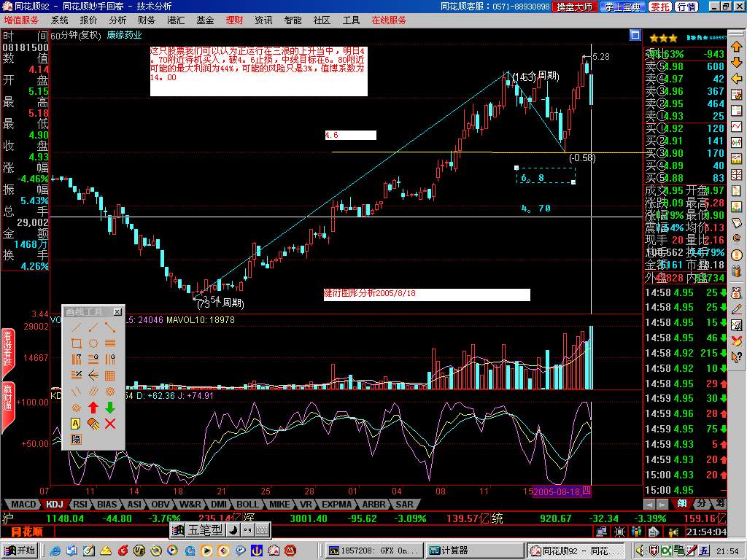This screenshot has height=560, width=747.
Task: Pick the two-line parallel channel tool
Action: [x=76, y=392]
